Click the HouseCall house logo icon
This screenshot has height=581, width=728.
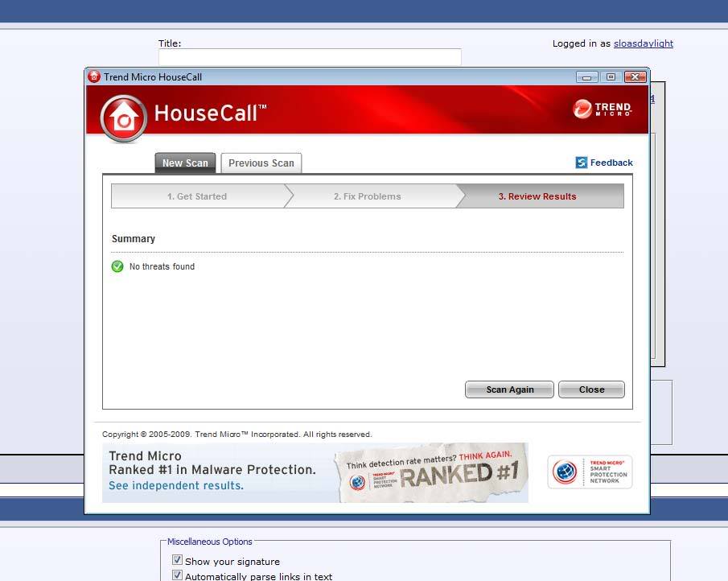(x=124, y=119)
